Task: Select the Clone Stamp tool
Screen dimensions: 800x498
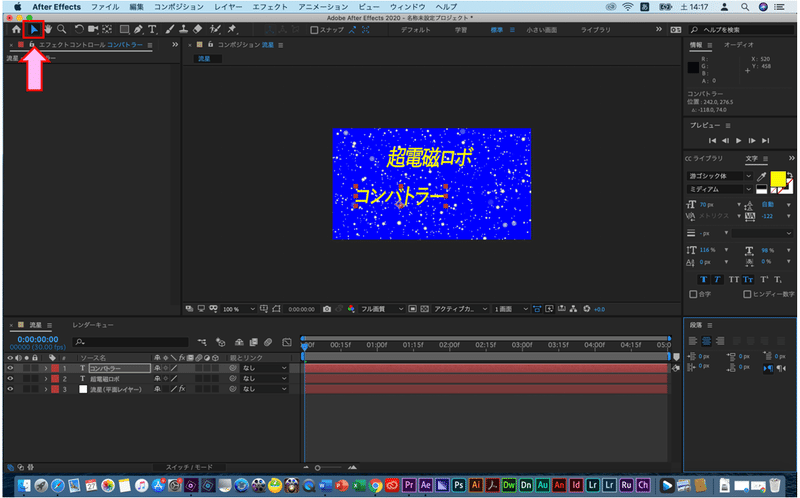Action: pyautogui.click(x=184, y=30)
